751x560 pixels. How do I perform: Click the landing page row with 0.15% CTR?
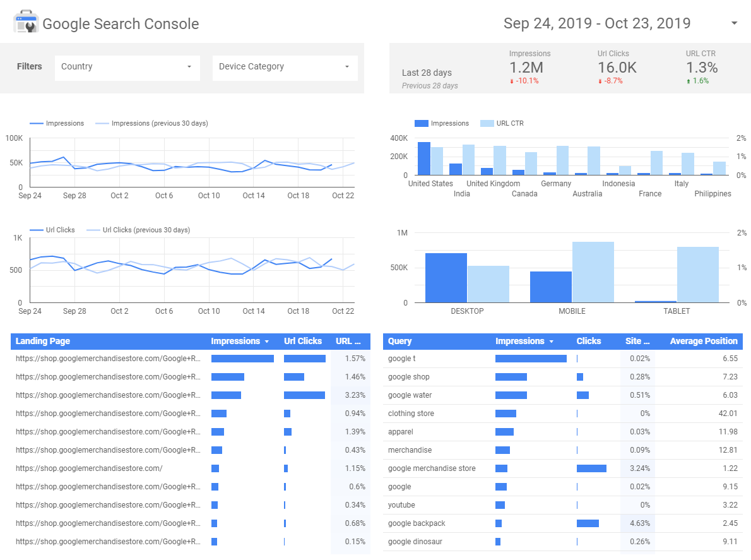coord(190,541)
